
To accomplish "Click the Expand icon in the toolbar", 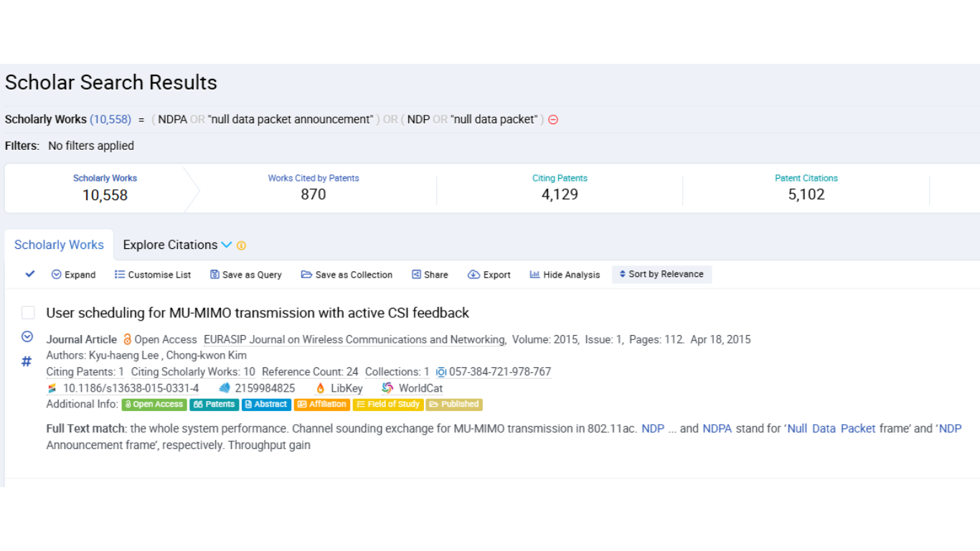I will (x=57, y=275).
